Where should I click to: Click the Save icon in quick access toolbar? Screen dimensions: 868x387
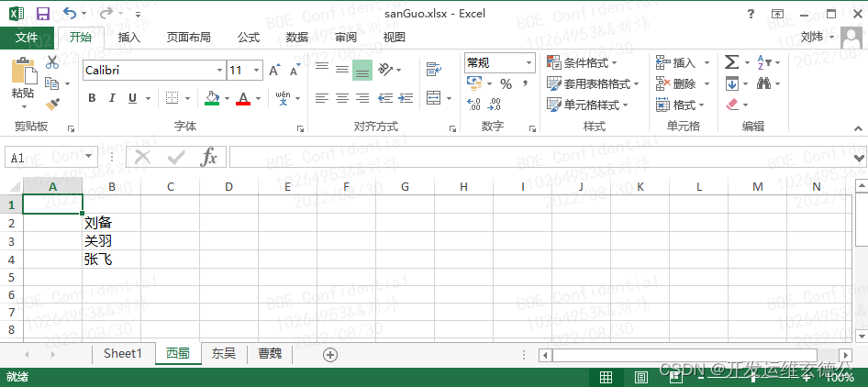[42, 13]
